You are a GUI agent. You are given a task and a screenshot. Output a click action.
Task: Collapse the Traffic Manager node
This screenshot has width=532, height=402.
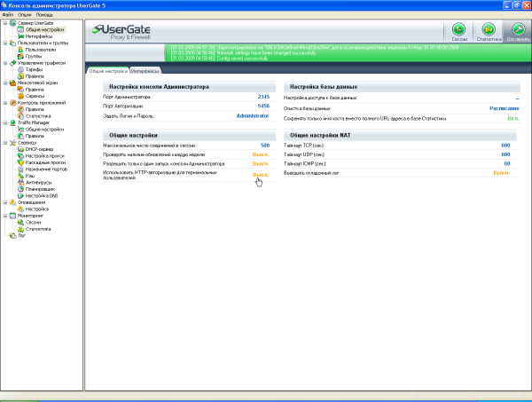5,122
